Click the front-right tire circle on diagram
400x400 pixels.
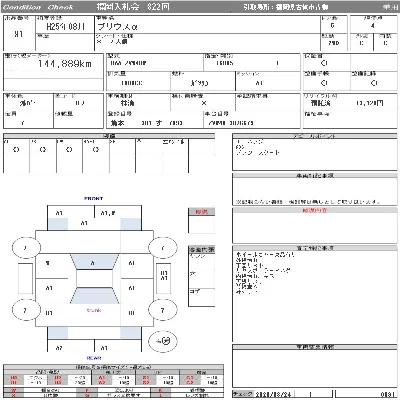[162, 248]
